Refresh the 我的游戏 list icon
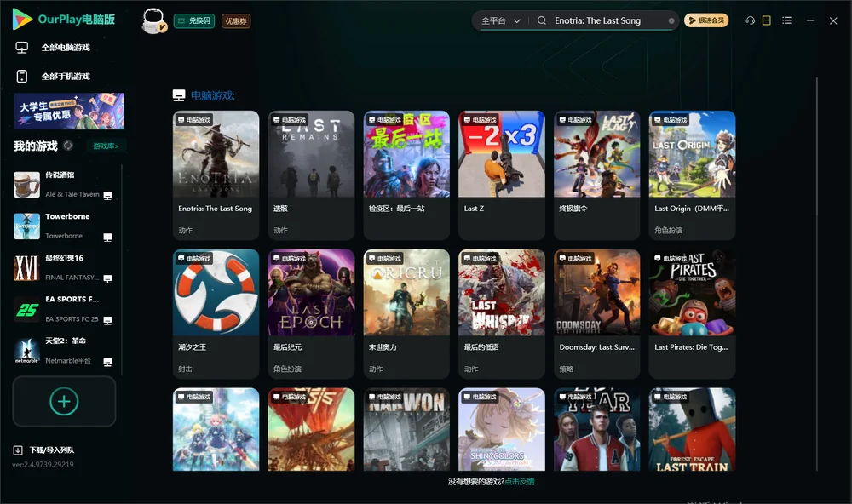This screenshot has height=504, width=852. point(68,146)
